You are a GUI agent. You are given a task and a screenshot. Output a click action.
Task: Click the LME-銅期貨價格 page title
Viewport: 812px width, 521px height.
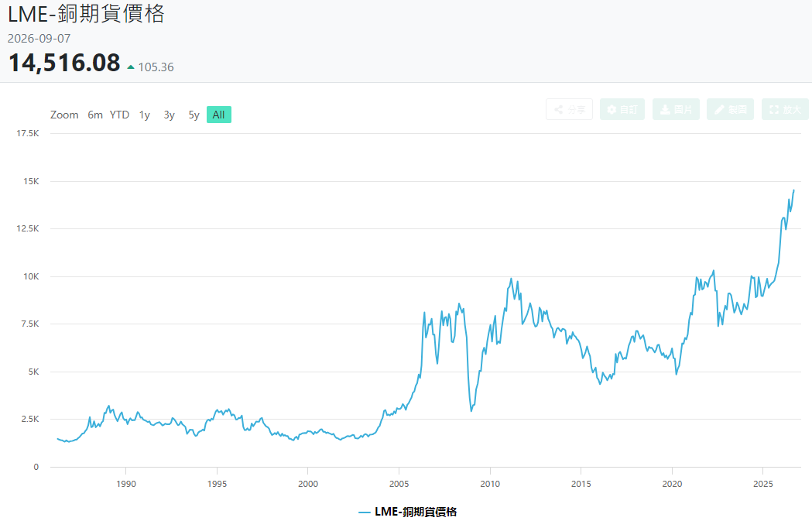tap(86, 14)
